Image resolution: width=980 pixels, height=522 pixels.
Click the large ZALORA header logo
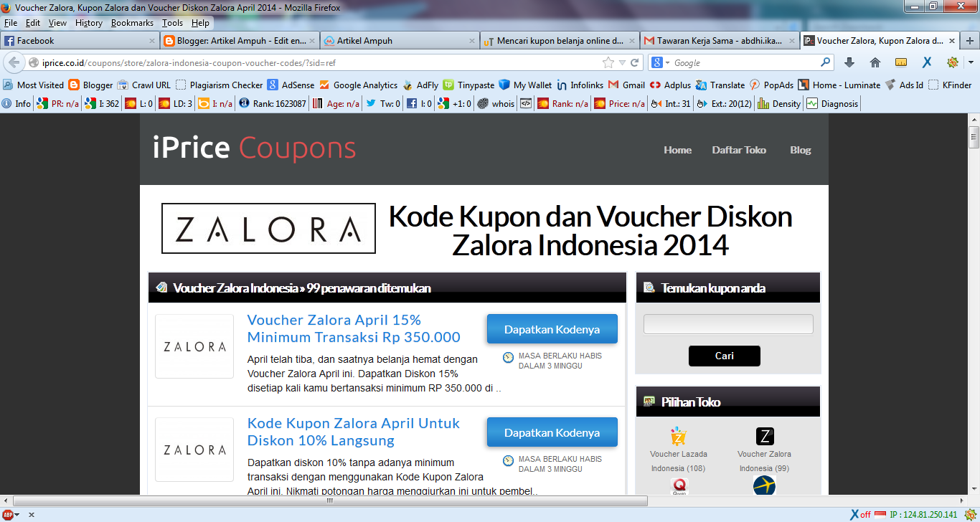pos(268,228)
